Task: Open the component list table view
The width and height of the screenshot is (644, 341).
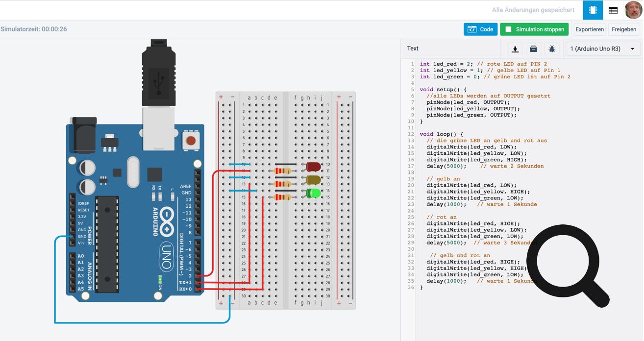Action: (613, 10)
